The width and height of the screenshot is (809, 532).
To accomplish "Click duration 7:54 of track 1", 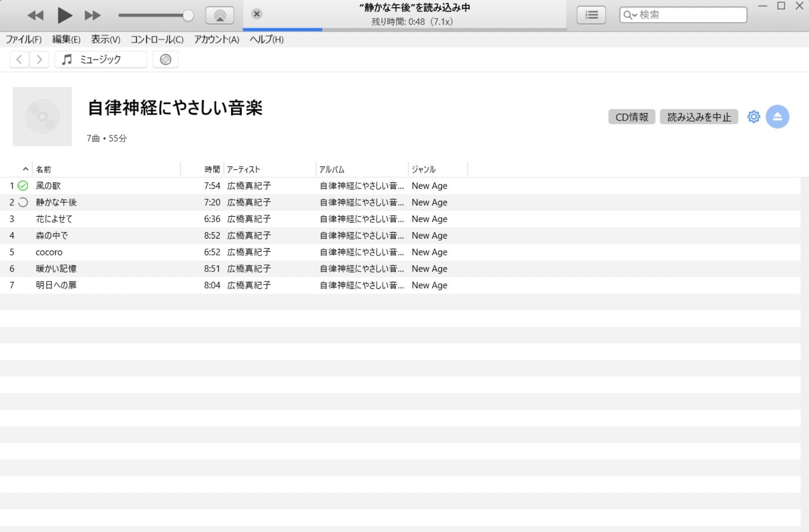I will click(212, 186).
